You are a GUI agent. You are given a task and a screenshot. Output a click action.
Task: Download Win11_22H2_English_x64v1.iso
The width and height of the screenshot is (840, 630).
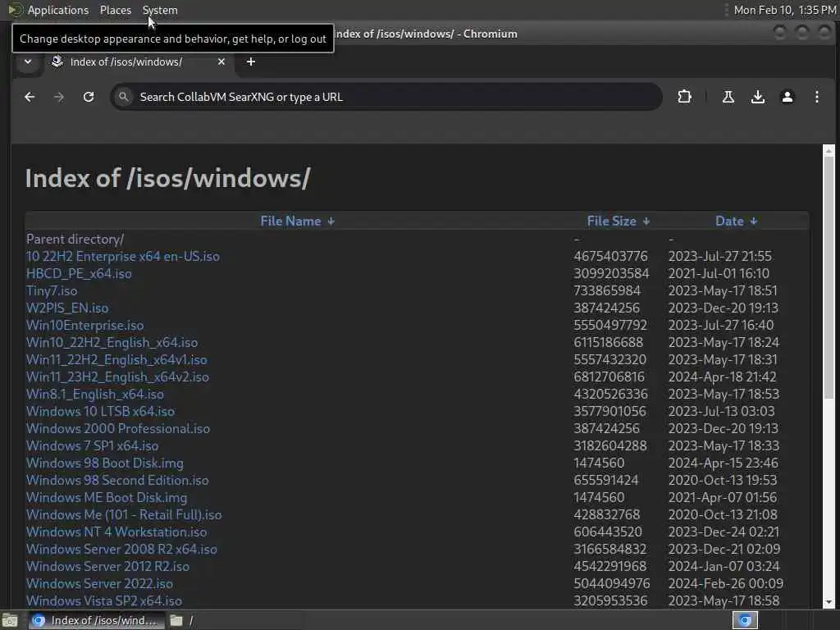116,359
